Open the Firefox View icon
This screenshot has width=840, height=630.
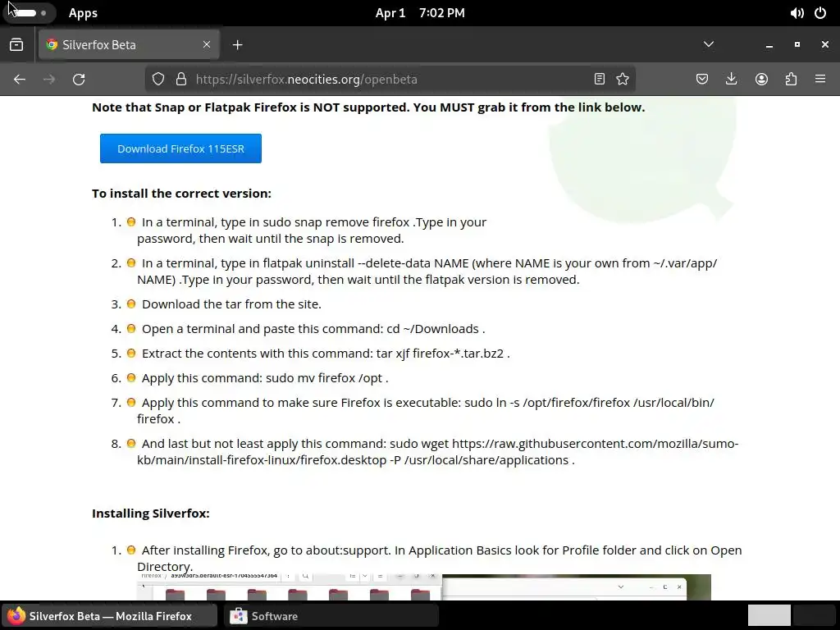point(16,45)
